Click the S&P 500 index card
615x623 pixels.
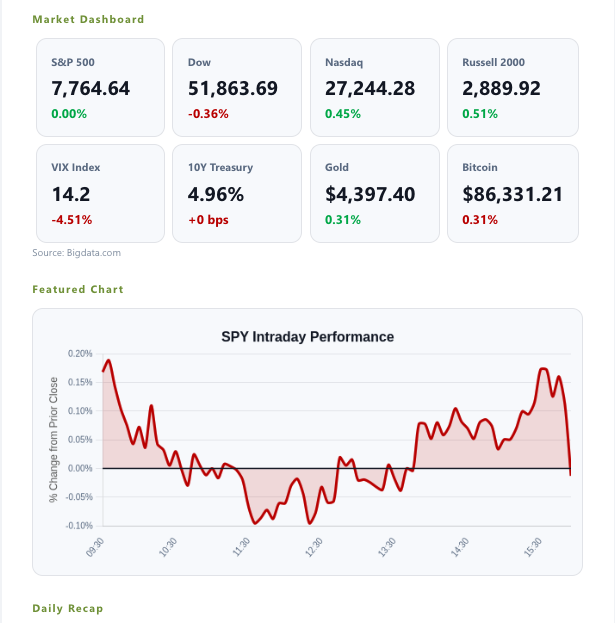[x=101, y=87]
